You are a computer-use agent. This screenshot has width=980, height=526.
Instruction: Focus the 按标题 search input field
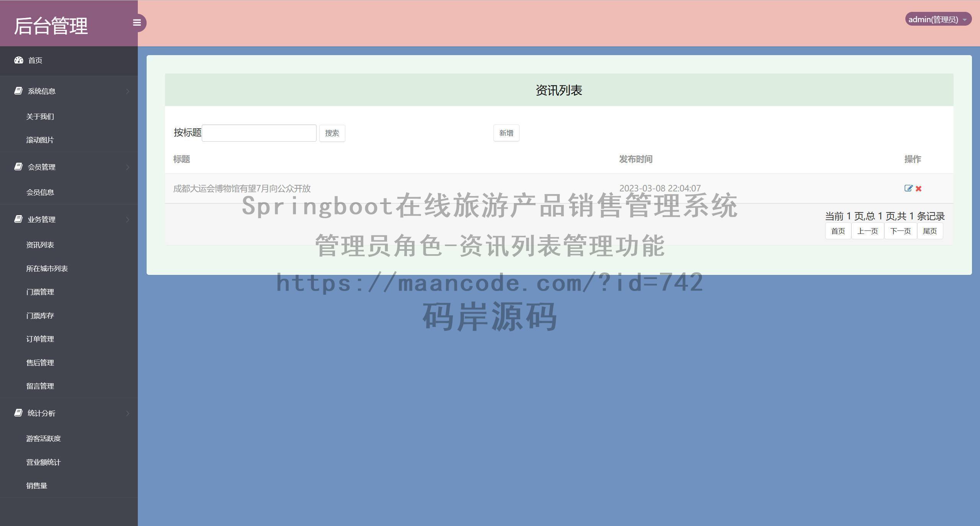tap(259, 133)
